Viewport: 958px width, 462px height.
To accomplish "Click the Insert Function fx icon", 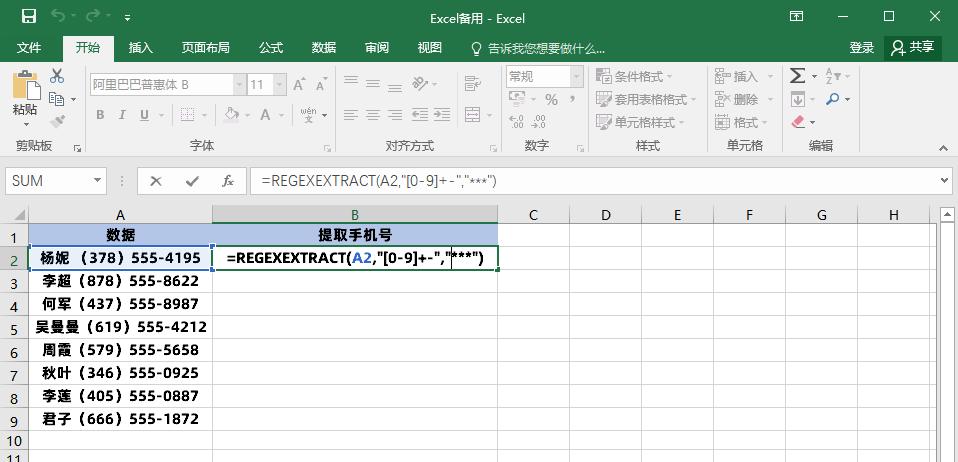I will pyautogui.click(x=228, y=181).
